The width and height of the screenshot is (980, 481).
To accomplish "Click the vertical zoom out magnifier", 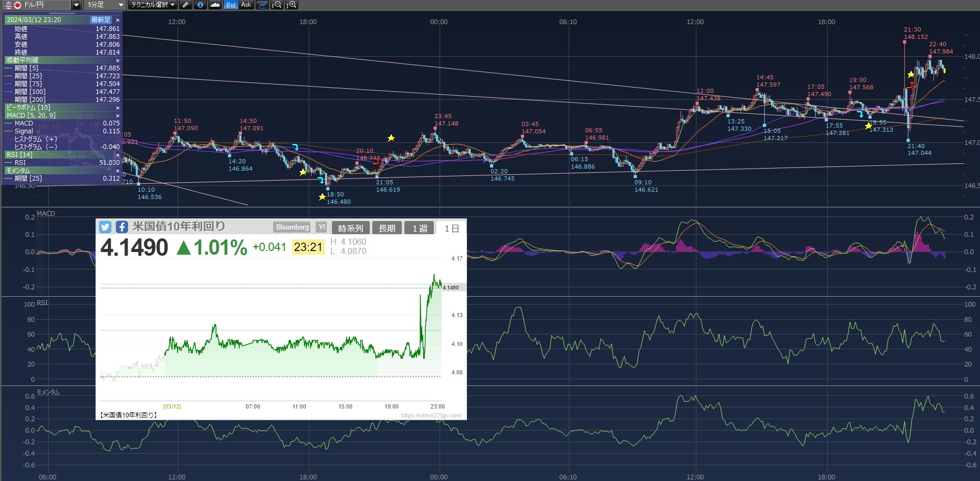I will point(276,5).
